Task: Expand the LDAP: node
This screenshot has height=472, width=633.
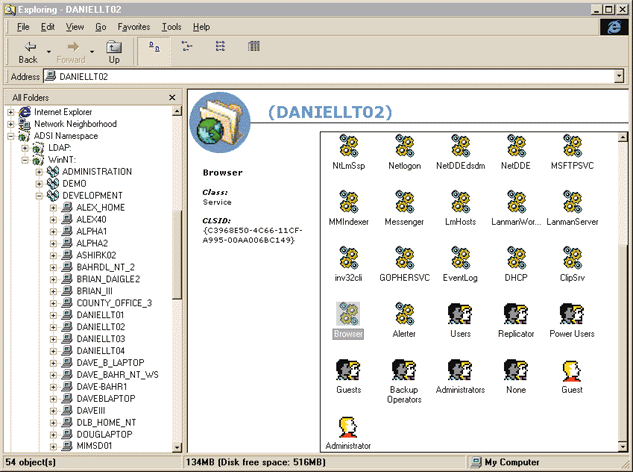Action: (25, 148)
